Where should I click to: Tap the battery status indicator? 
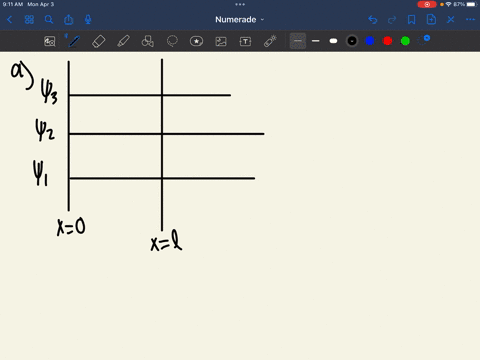pyautogui.click(x=471, y=4)
